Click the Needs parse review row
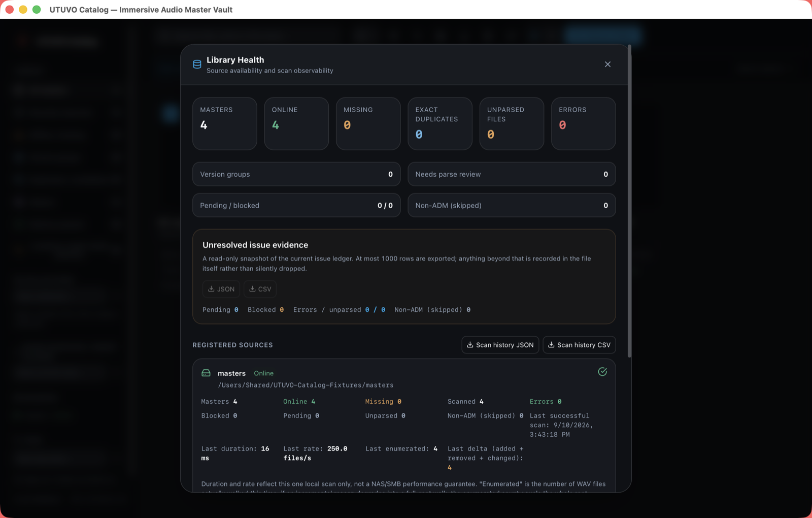 [512, 174]
